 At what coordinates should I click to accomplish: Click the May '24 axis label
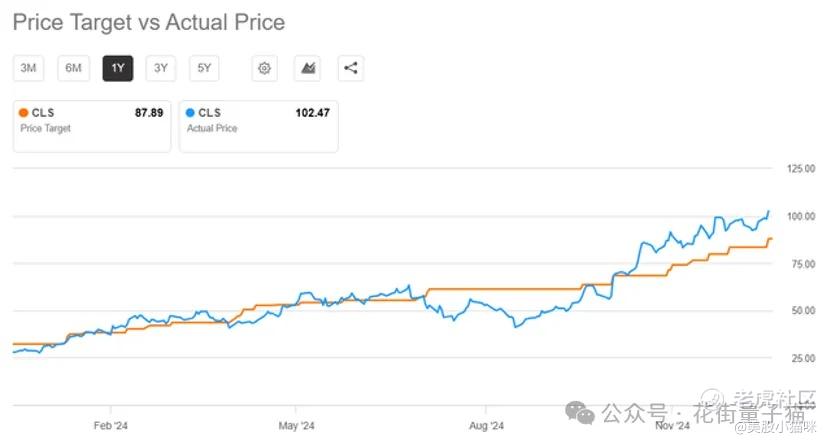pos(296,425)
